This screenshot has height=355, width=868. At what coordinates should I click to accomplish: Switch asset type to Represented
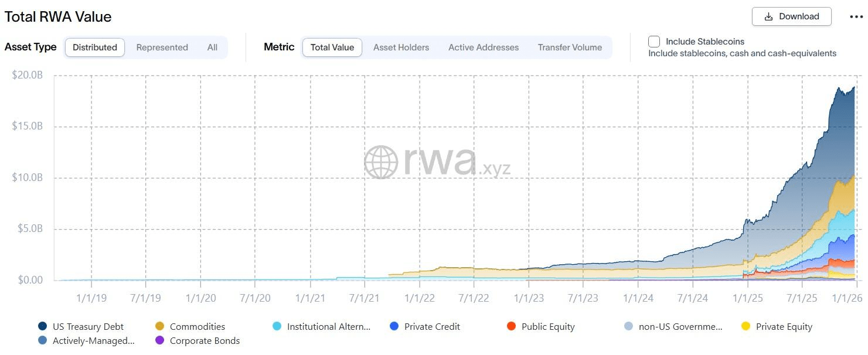coord(162,47)
